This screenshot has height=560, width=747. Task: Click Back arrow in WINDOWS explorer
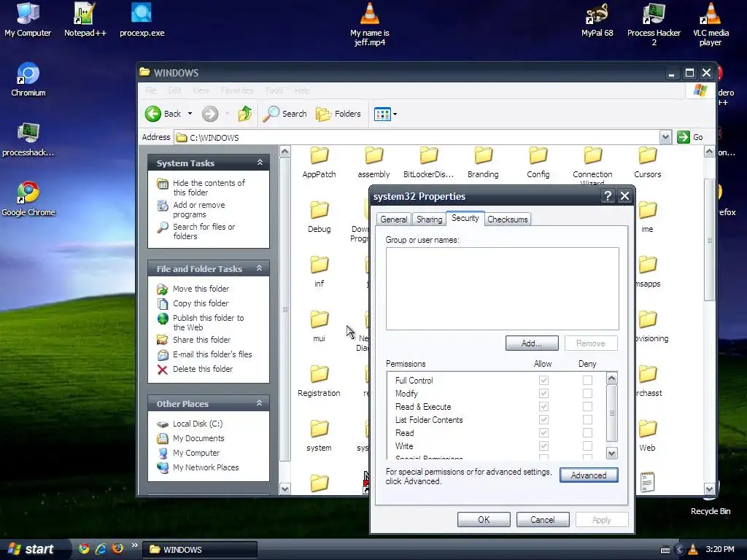163,114
